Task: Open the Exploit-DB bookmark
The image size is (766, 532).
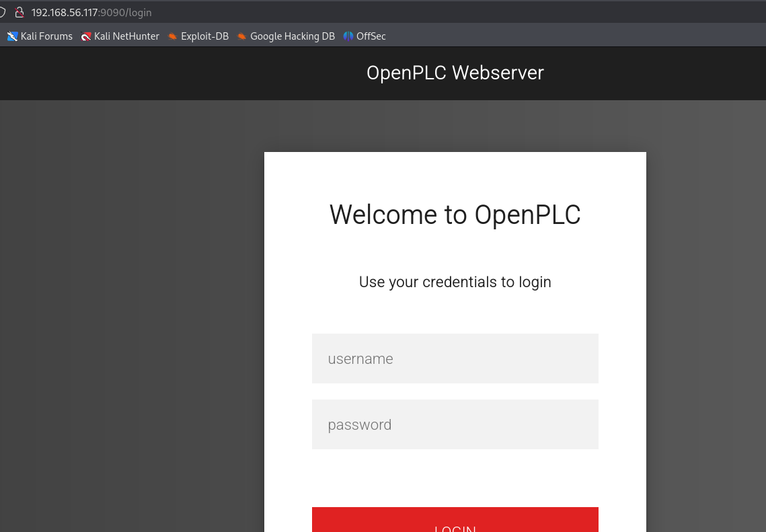Action: 198,36
